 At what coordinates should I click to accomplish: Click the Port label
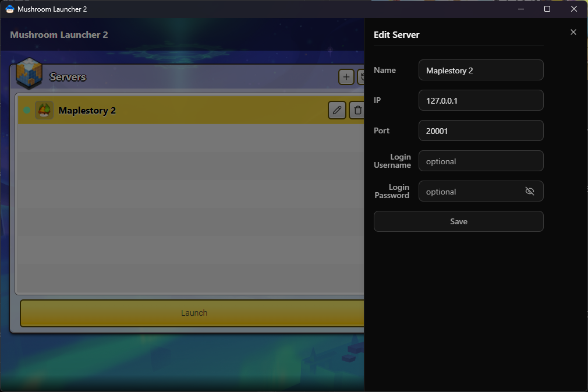tap(381, 130)
